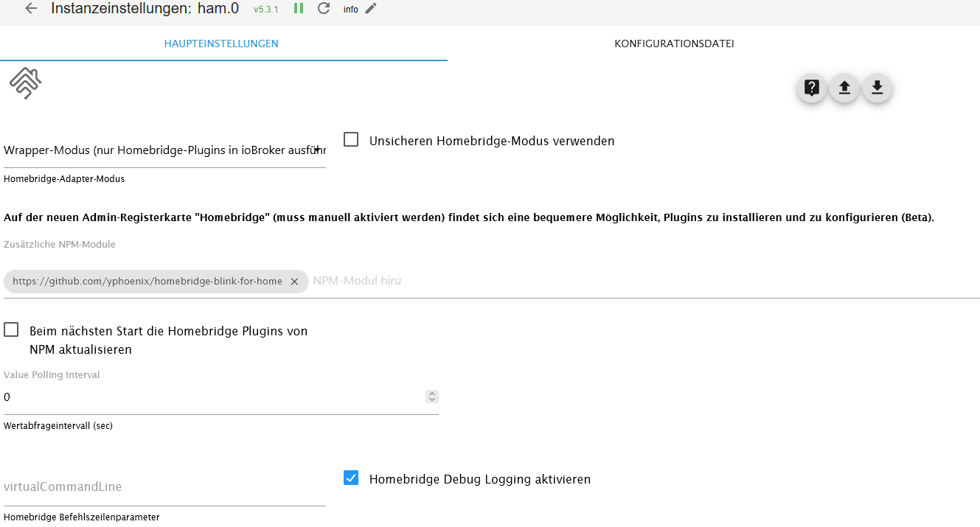Viewport: 980px width, 527px height.
Task: Open the Konfigurationsdatei tab
Action: 674,43
